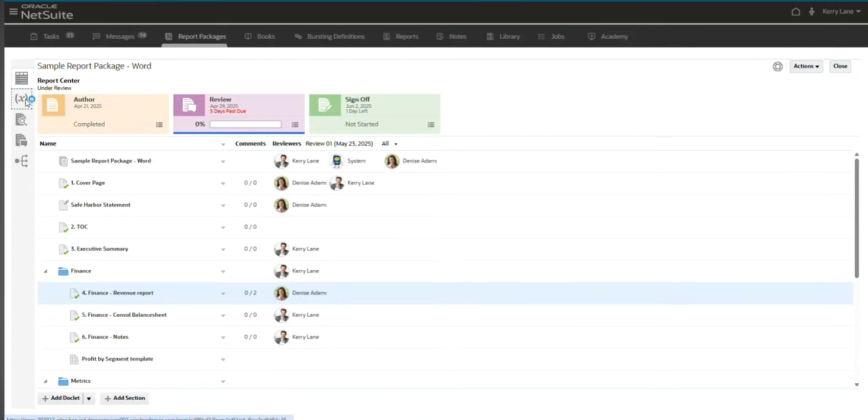Open the All reviewers filter dropdown
The height and width of the screenshot is (420, 868).
(x=390, y=144)
